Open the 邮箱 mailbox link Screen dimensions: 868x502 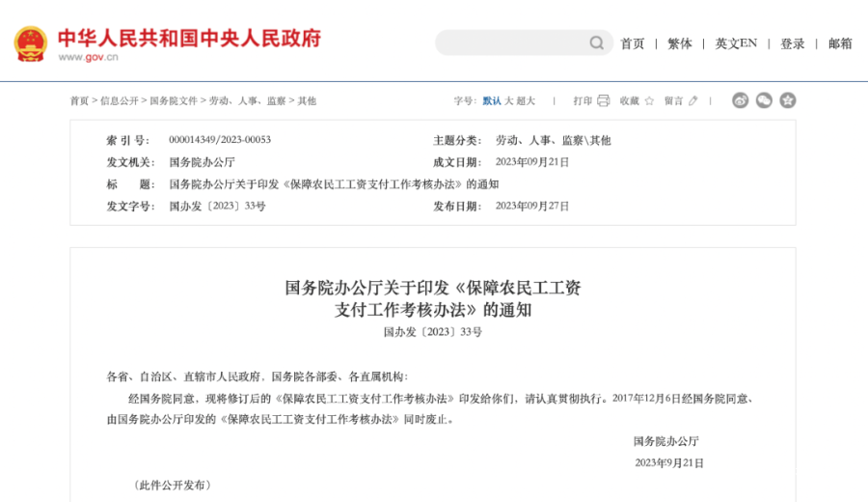point(840,43)
